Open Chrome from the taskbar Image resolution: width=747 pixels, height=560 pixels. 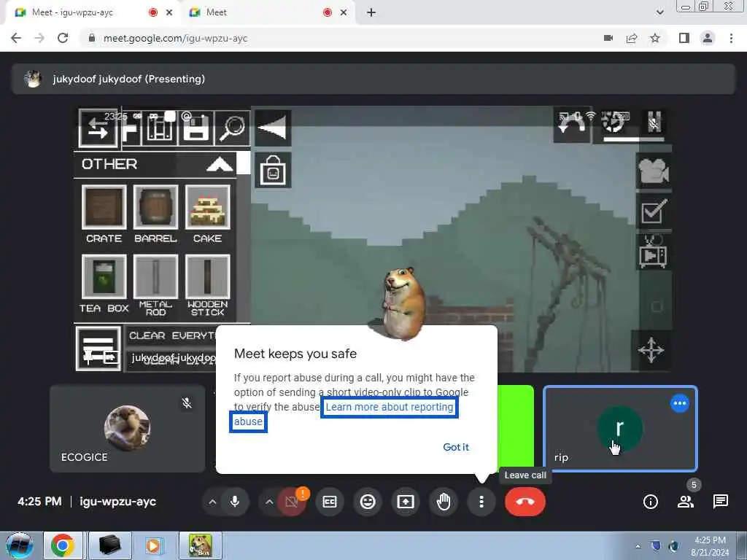point(63,545)
